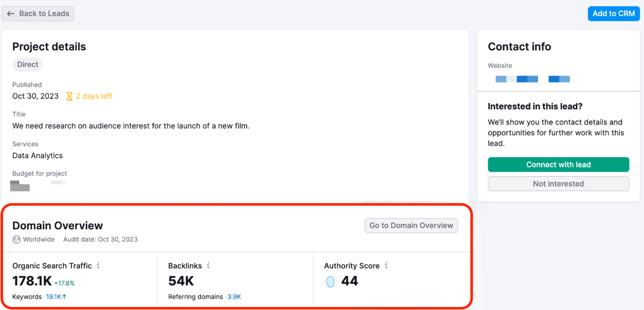The image size is (644, 310).
Task: Click the Authority Score gauge circle icon
Action: pos(330,281)
